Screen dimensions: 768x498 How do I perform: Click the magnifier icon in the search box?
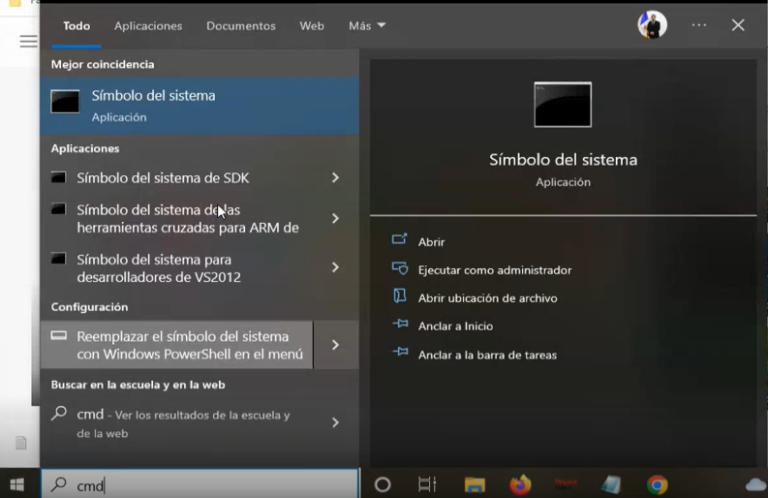point(59,484)
